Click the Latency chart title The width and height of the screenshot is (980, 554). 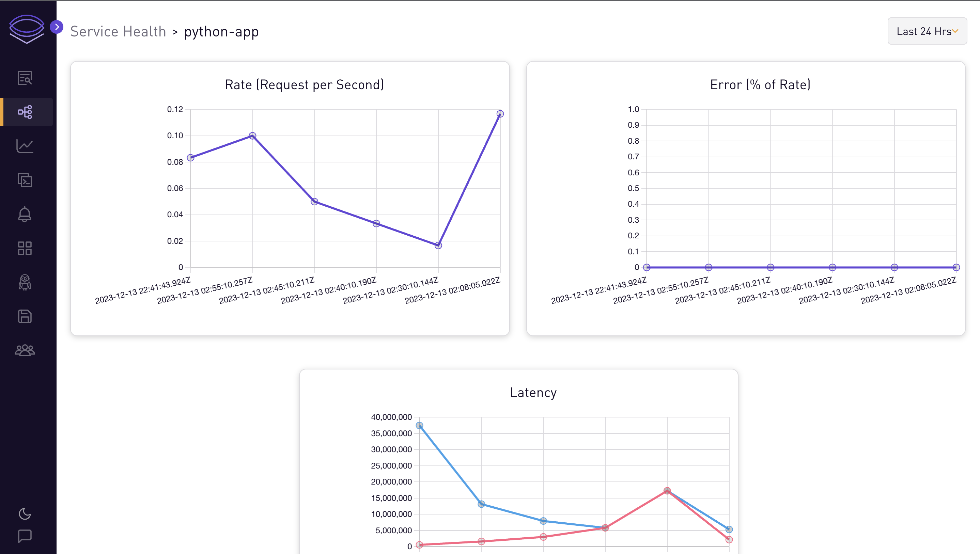click(533, 392)
